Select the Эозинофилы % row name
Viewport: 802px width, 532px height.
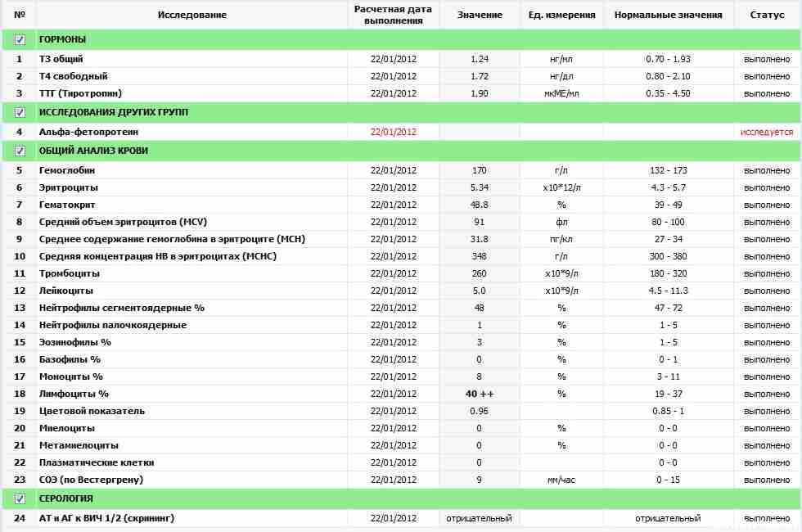(x=75, y=342)
